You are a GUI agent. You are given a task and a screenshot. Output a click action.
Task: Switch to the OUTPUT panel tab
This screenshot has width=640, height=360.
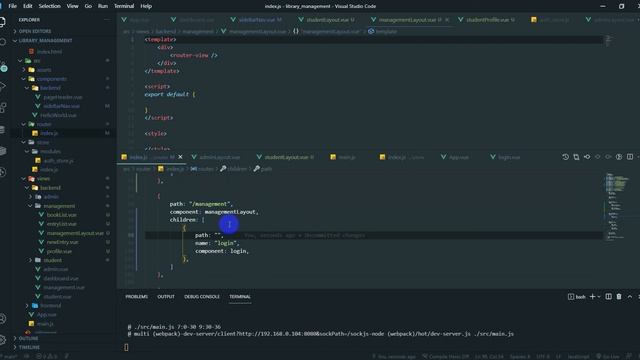(x=166, y=297)
